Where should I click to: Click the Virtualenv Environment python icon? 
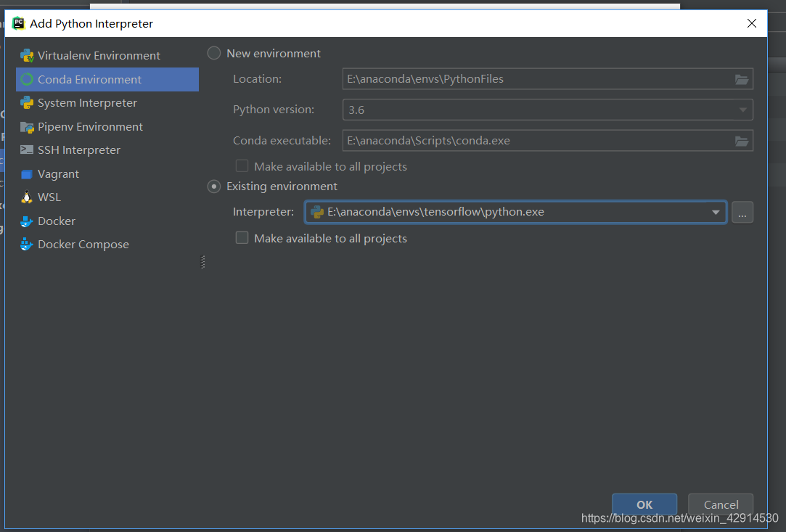tap(27, 56)
